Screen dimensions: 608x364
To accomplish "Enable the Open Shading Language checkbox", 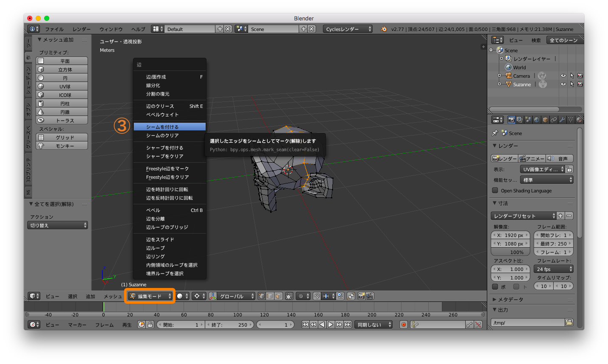I will pyautogui.click(x=495, y=190).
